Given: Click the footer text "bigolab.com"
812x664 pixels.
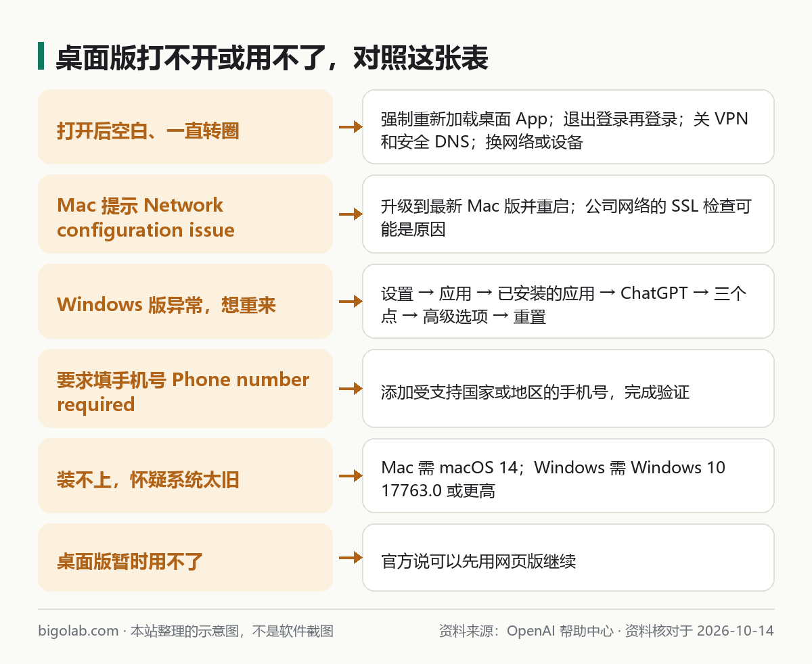Looking at the screenshot, I should (78, 631).
